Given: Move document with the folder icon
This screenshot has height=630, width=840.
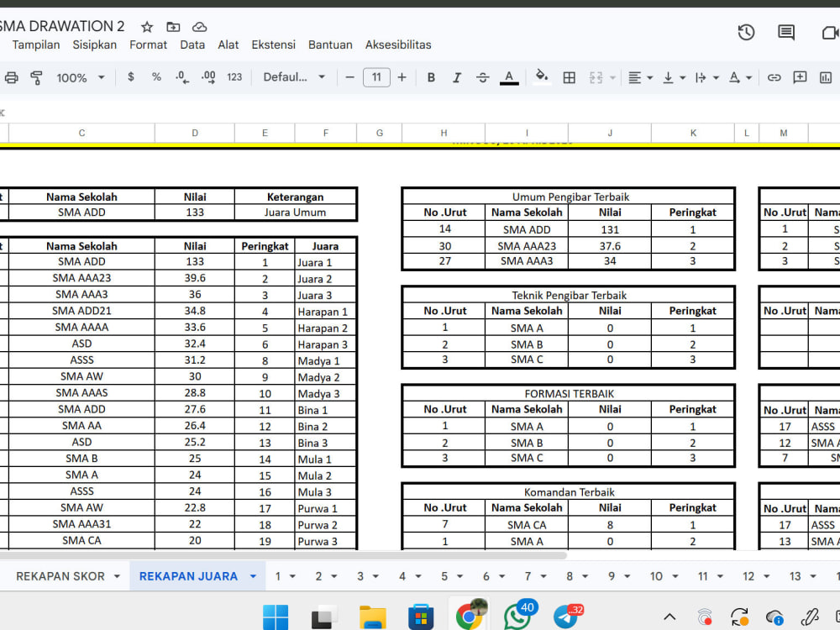Looking at the screenshot, I should (173, 27).
